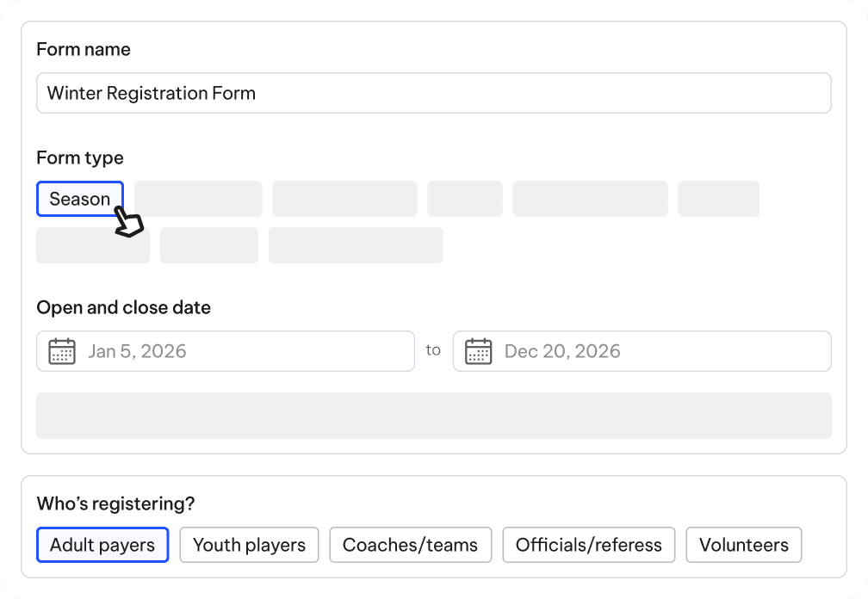This screenshot has width=868, height=599.
Task: Click the Form type section label
Action: [x=80, y=157]
